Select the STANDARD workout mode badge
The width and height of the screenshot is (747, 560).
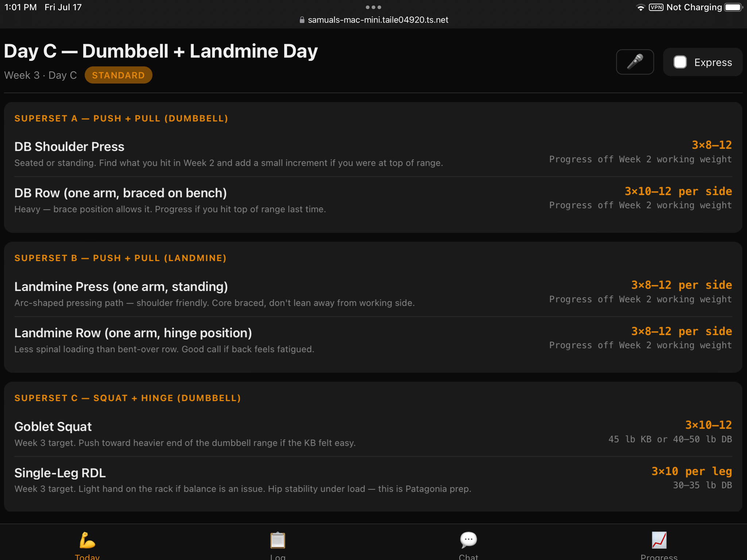[119, 75]
